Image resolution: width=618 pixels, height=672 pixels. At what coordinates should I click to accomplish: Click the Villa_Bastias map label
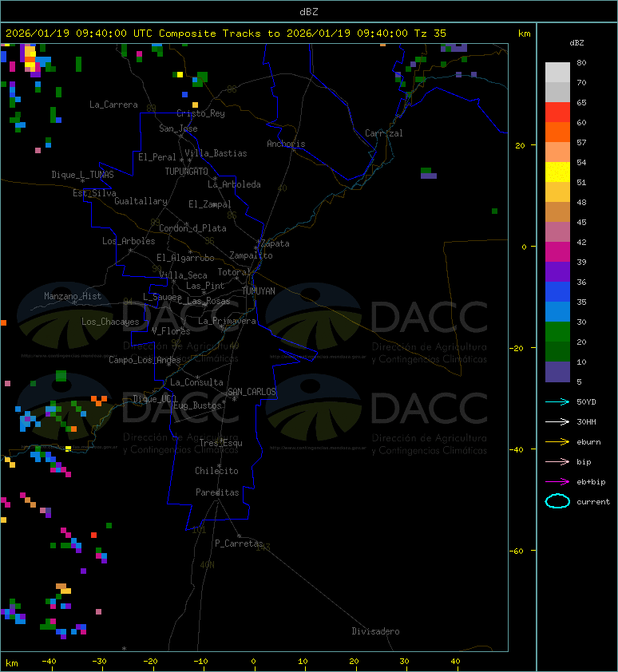(216, 153)
